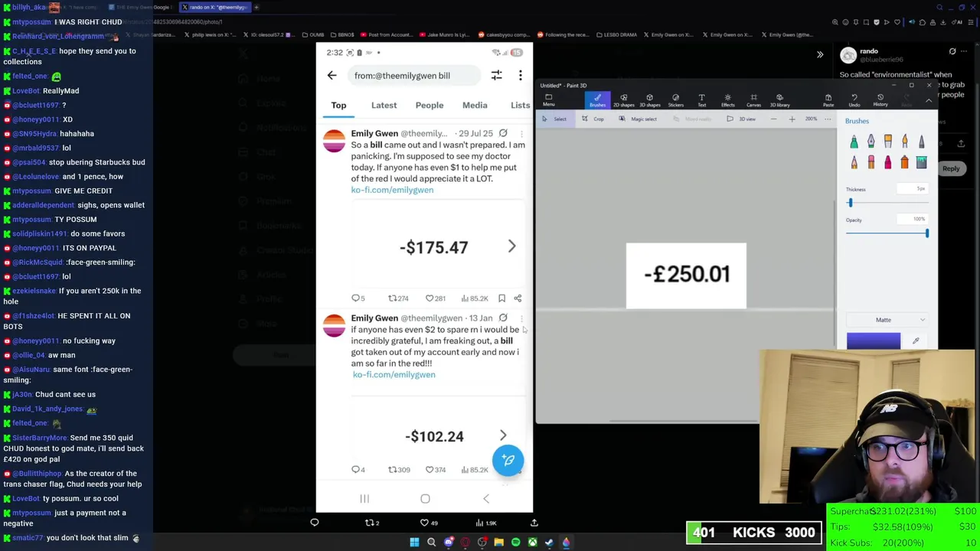
Task: Share the 29 Jul 25 tweet
Action: (x=518, y=298)
